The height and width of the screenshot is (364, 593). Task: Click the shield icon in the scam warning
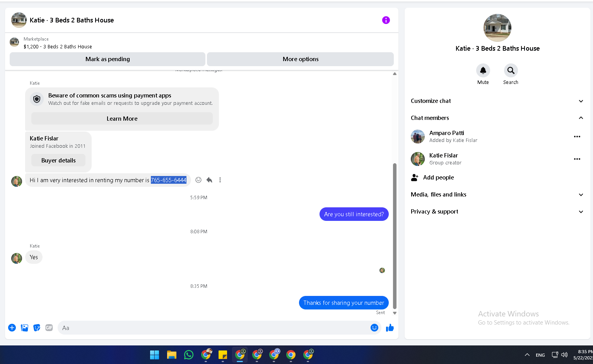coord(37,99)
